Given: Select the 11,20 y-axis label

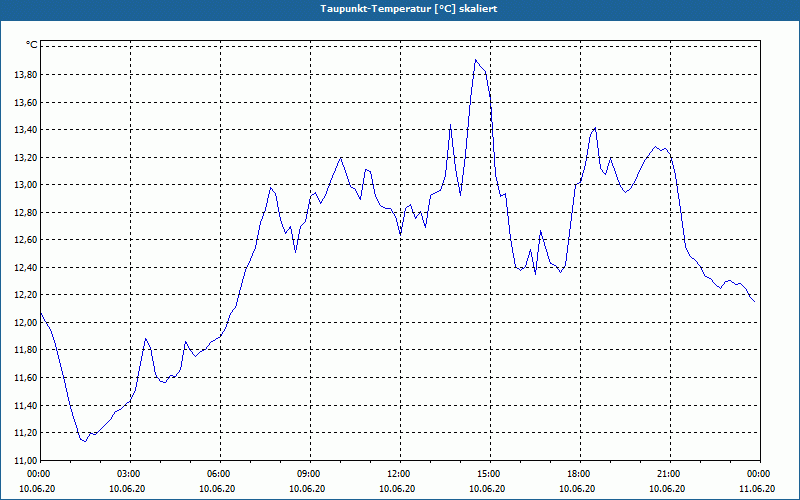Looking at the screenshot, I should [27, 433].
